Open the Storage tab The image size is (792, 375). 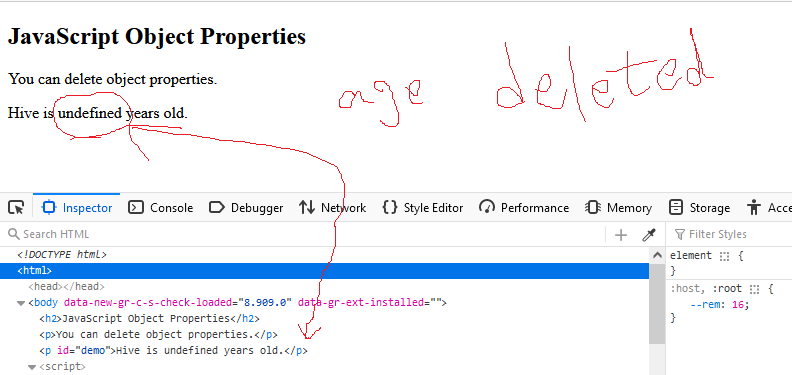[700, 208]
